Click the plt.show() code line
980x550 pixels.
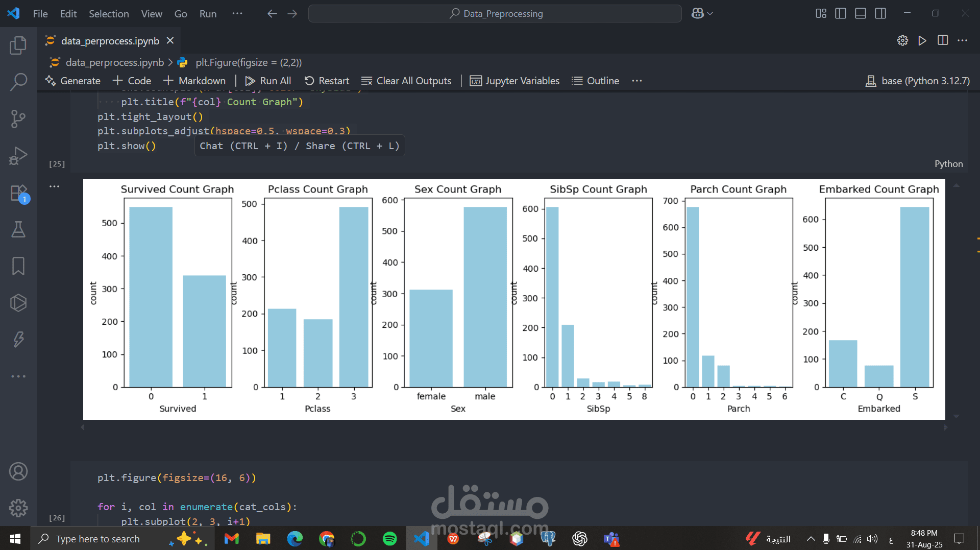pos(127,146)
